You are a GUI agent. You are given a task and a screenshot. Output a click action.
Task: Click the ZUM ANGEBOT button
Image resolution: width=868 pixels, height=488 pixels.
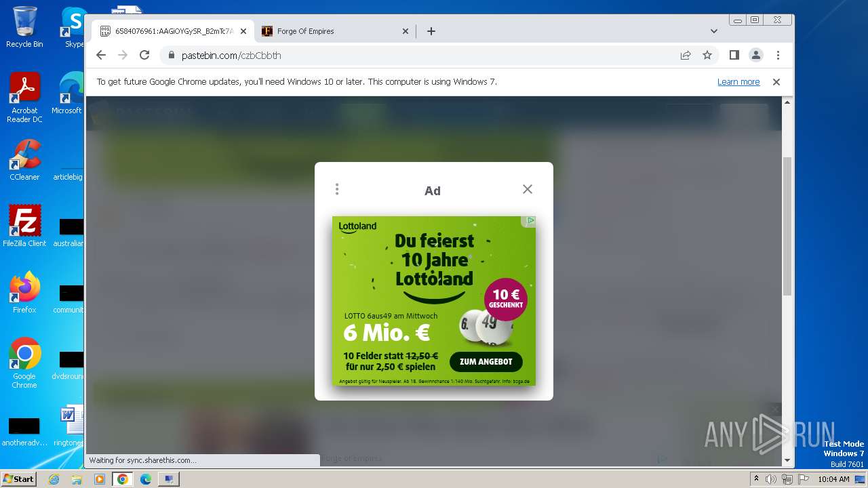click(x=486, y=362)
